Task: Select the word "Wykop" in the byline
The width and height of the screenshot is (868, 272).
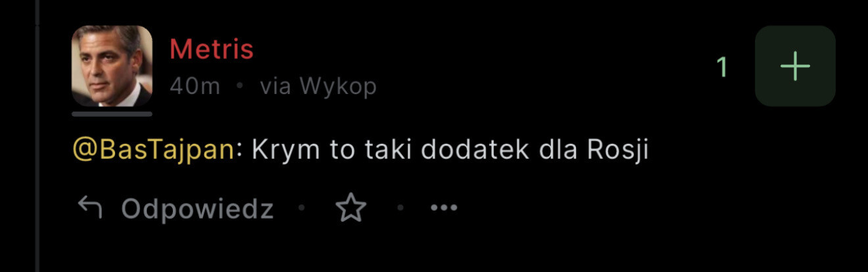Action: (338, 86)
